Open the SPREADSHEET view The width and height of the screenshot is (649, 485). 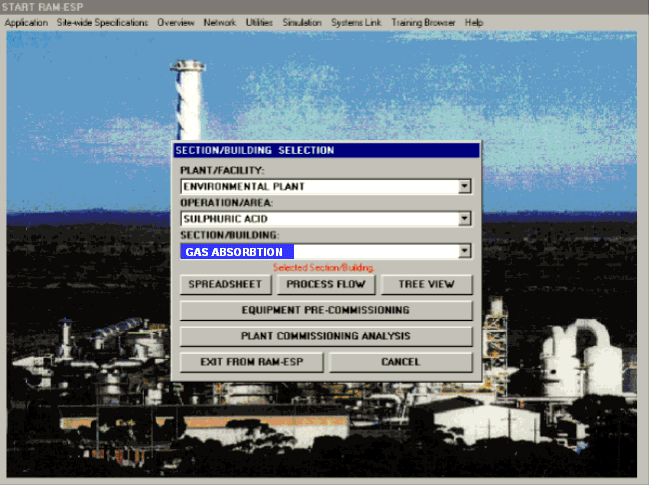tap(225, 284)
